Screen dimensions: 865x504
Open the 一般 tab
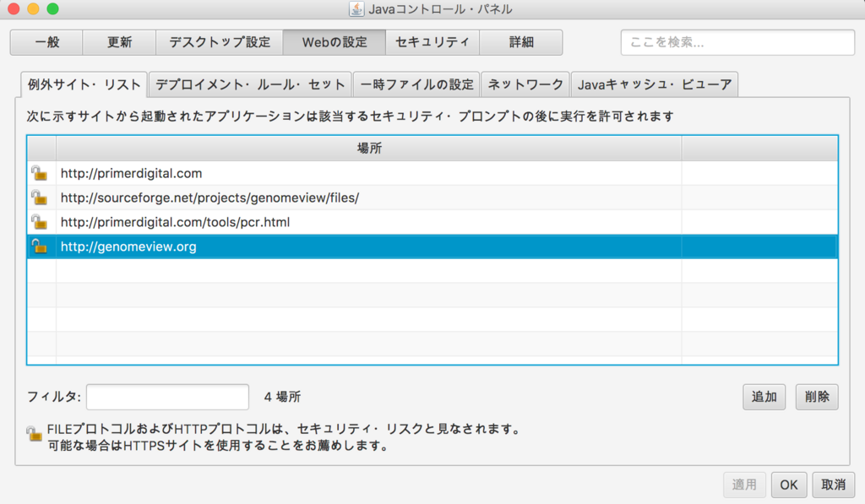coord(47,42)
